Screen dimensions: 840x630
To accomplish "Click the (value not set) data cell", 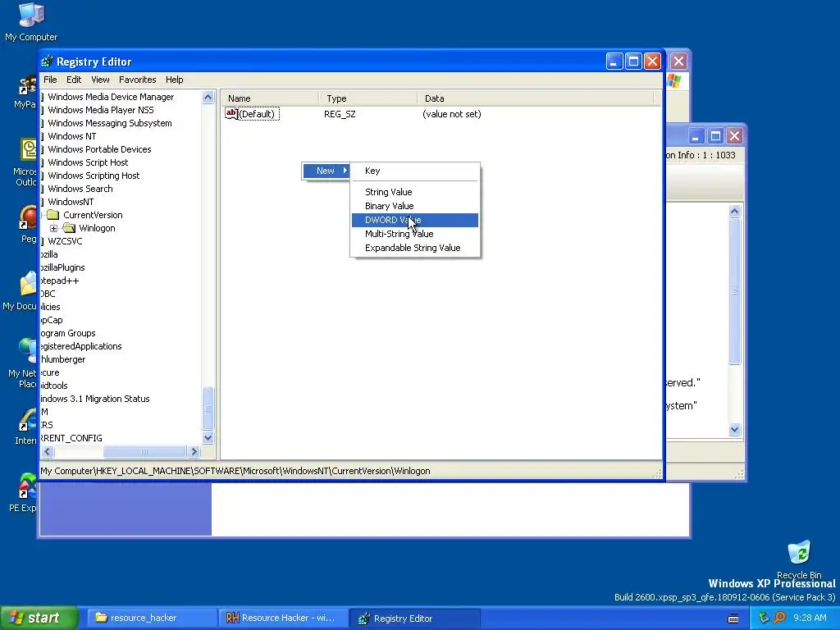I will [x=452, y=114].
